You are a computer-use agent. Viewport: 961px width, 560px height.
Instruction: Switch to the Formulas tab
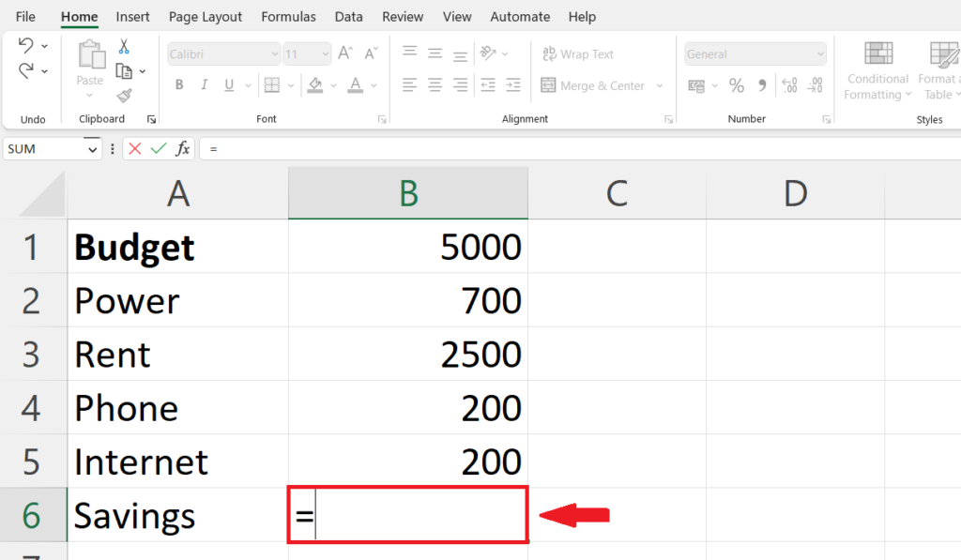[x=288, y=17]
